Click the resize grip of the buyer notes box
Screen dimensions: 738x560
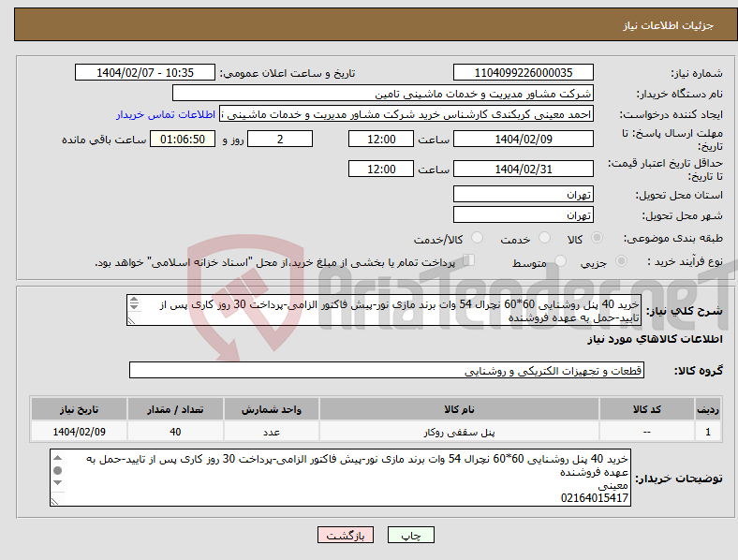[x=54, y=502]
